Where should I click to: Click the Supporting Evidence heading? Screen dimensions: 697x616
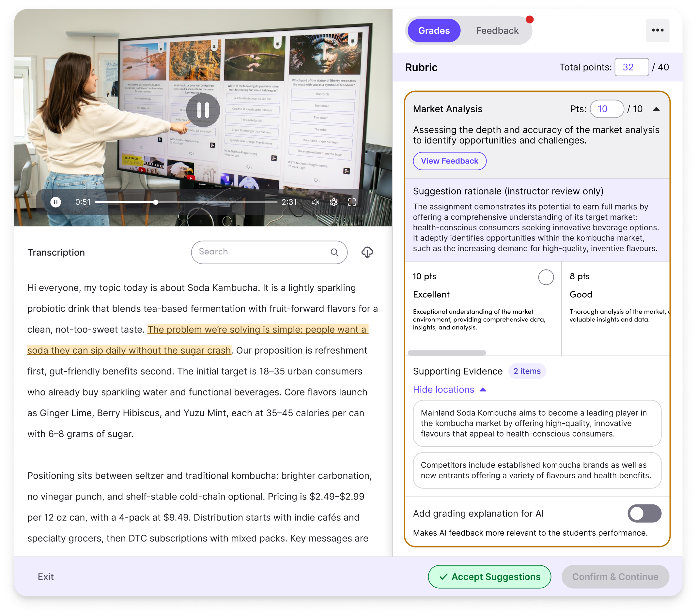pos(457,371)
